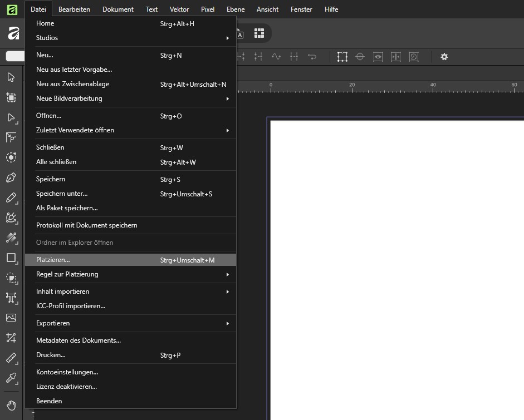
Task: Open the Ebene menu
Action: point(236,9)
